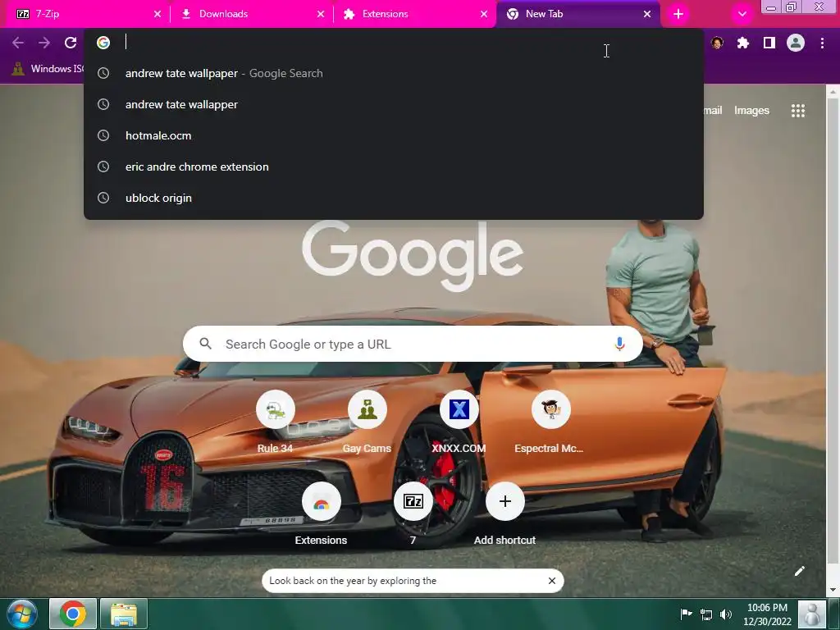Open the Gay Cams shortcut
This screenshot has width=840, height=630.
pos(367,422)
